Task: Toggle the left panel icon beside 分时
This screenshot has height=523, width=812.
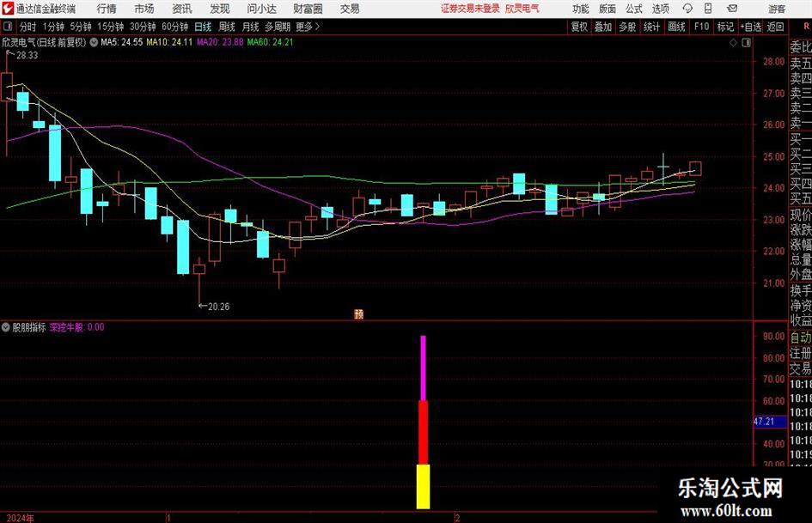Action: click(8, 27)
